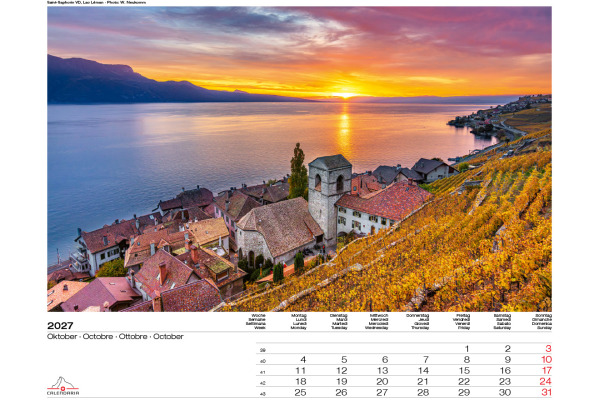
Task: Select week number 42
Action: [263, 383]
